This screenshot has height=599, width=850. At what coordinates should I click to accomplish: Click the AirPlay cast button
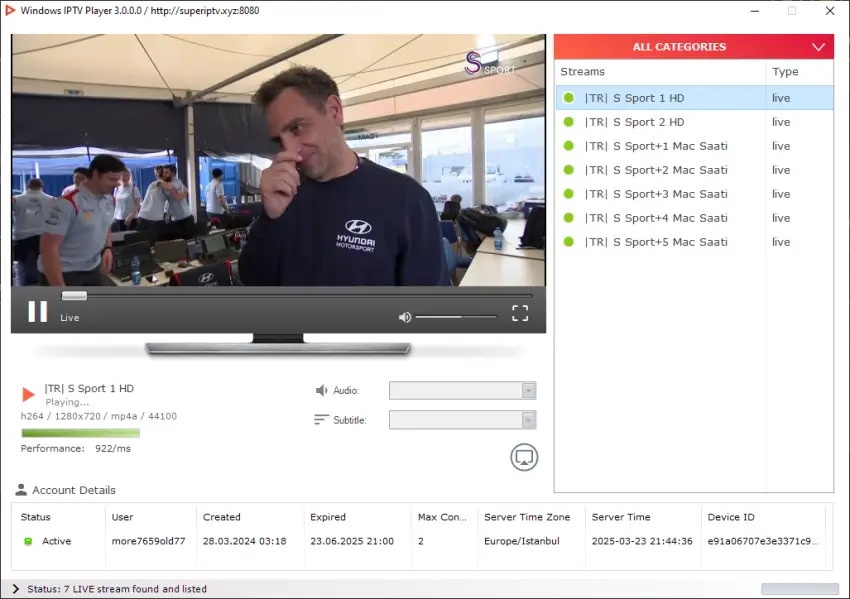tap(524, 458)
